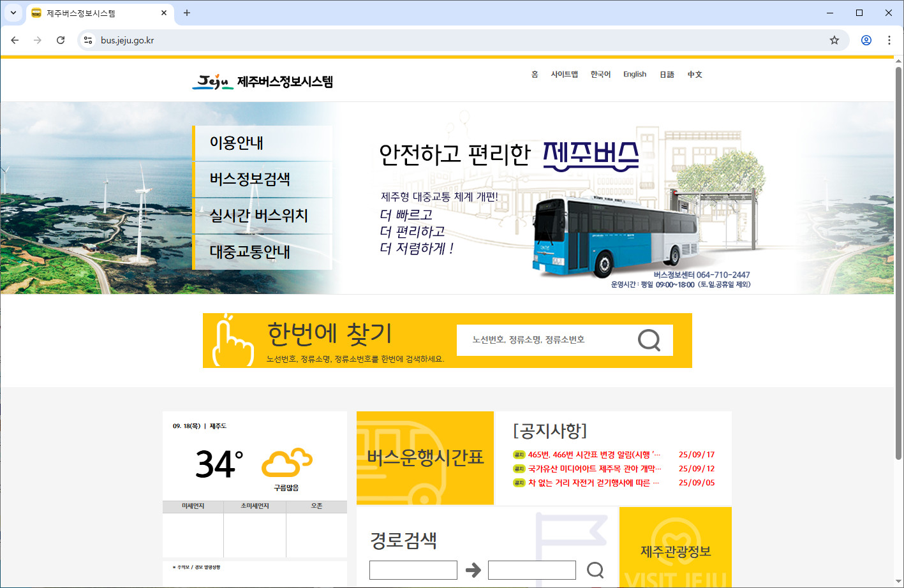
Task: Open the 465번, 466번 시간표 변경 notice
Action: (x=594, y=455)
